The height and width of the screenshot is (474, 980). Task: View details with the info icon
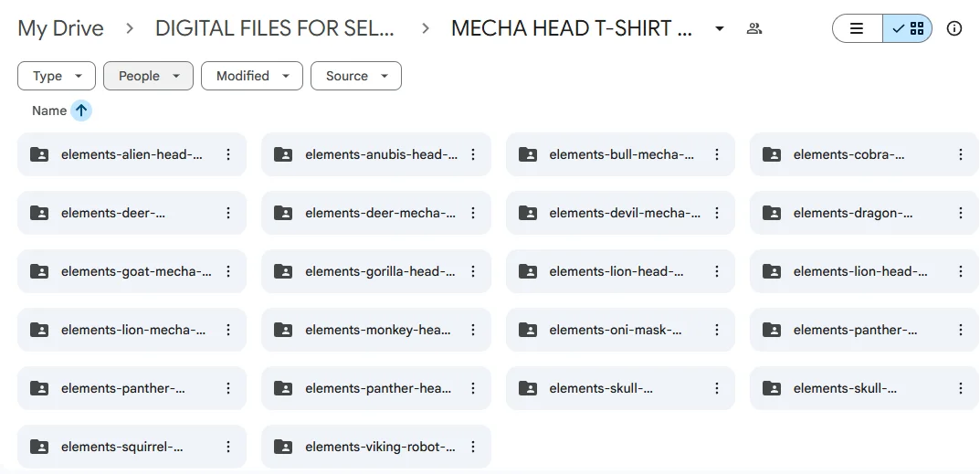(954, 28)
